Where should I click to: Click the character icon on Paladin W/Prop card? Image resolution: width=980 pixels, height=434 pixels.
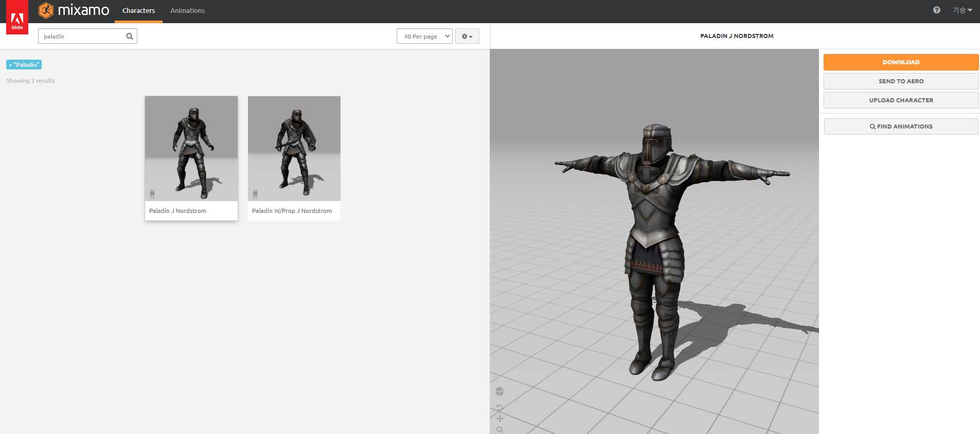coord(255,194)
